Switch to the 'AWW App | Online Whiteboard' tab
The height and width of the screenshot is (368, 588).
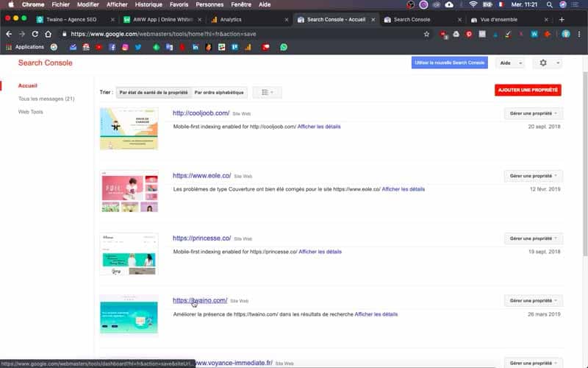(x=162, y=20)
